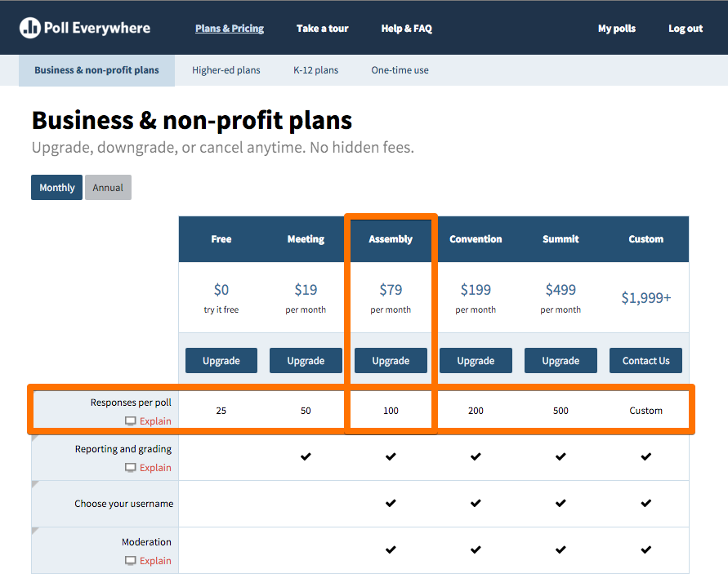Click Explain link under Responses per poll
The width and height of the screenshot is (728, 574).
coord(155,420)
